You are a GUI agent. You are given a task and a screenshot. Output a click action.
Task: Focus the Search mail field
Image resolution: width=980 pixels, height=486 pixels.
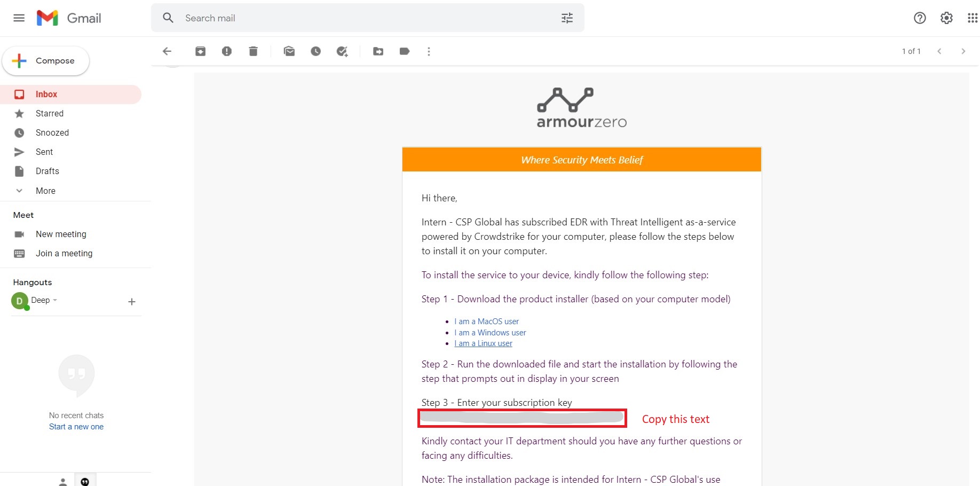click(x=368, y=18)
